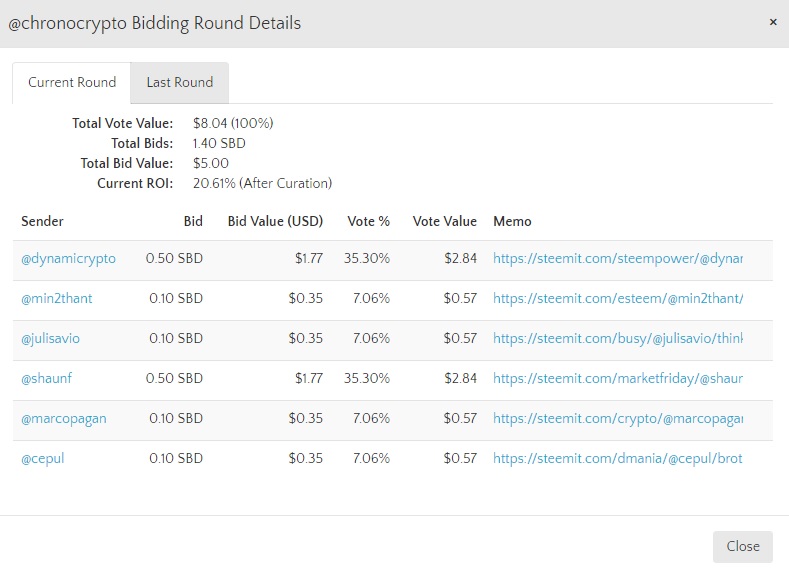
Task: Open the esteem memo link for min2thant
Action: tap(617, 299)
